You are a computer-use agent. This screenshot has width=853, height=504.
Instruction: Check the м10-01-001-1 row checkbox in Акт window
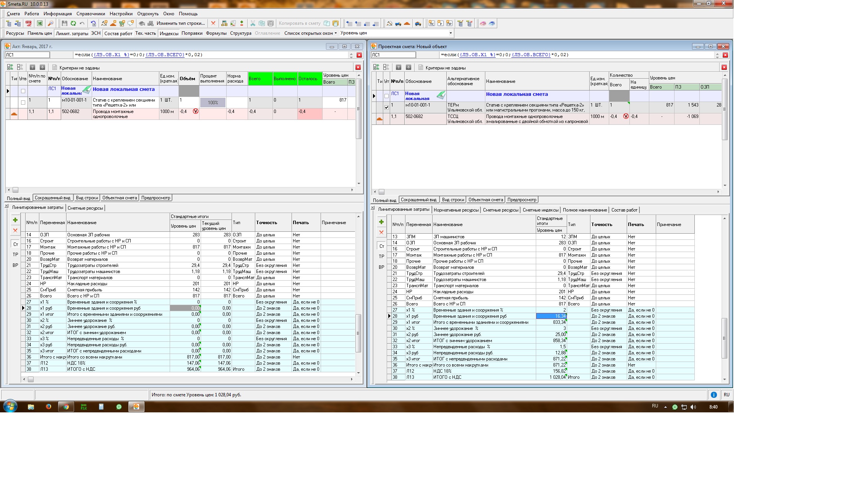[23, 102]
